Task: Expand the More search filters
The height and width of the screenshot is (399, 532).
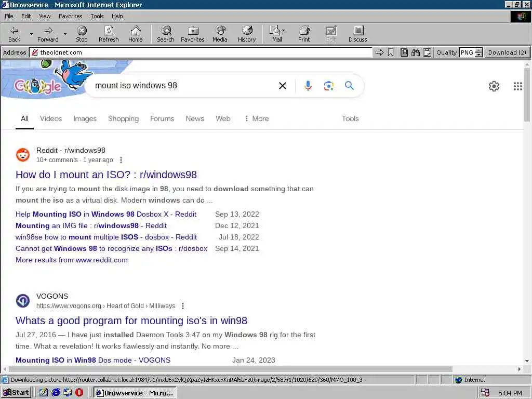Action: 257,118
